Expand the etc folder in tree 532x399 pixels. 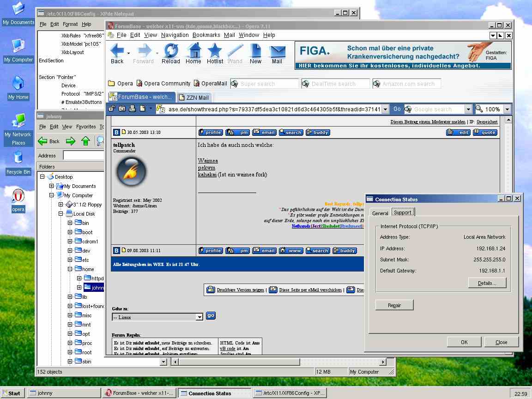70,260
